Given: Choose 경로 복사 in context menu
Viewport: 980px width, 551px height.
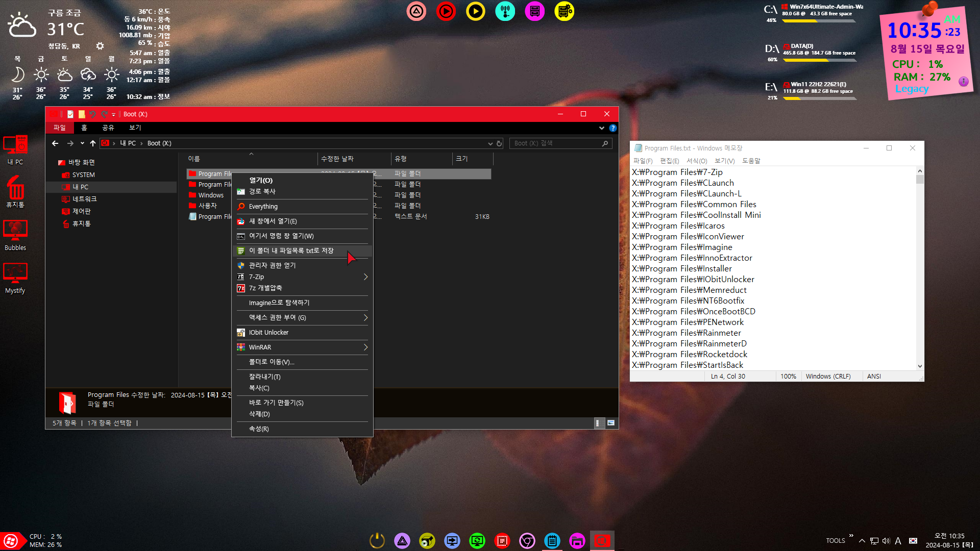Looking at the screenshot, I should coord(302,191).
